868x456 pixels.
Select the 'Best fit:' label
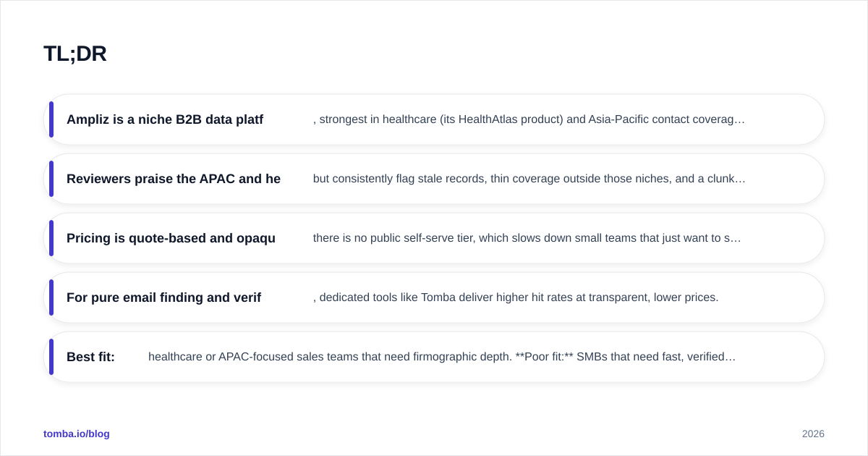coord(90,357)
